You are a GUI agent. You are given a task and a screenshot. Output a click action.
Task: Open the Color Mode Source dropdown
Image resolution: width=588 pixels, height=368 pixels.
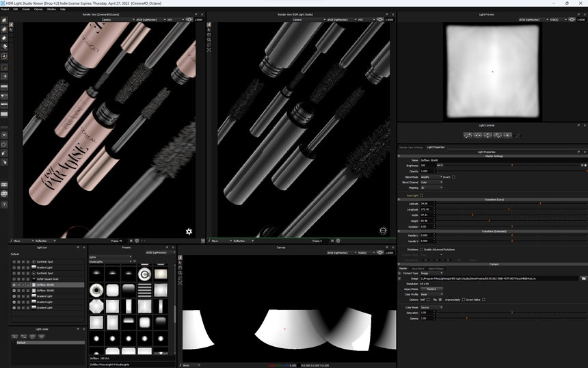[x=431, y=307]
